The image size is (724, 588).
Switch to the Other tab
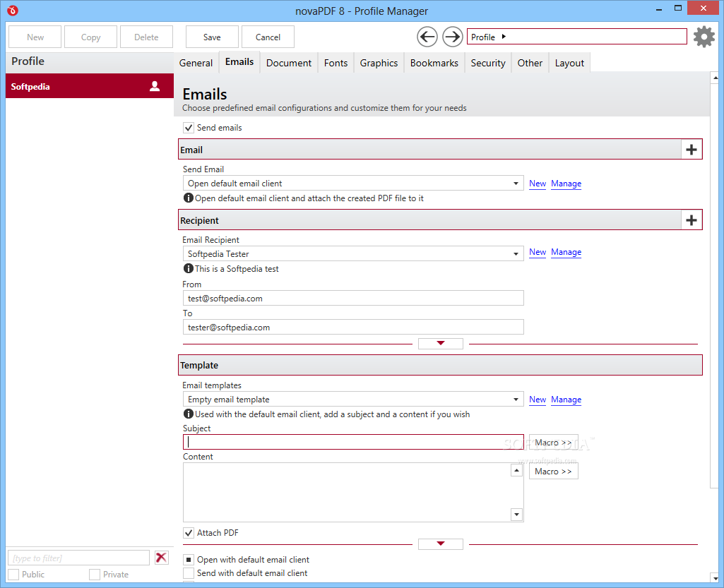pos(530,63)
